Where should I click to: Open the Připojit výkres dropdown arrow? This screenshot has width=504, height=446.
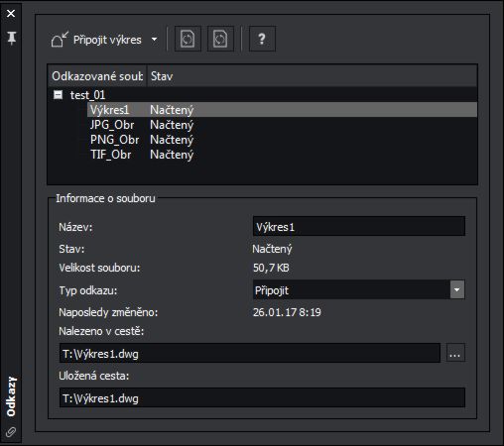(x=154, y=40)
